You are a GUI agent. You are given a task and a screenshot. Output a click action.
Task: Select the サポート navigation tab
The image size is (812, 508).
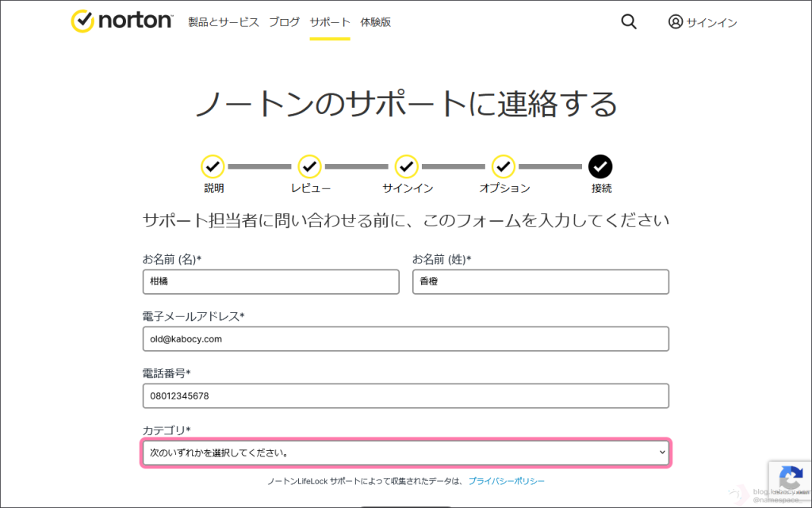tap(330, 22)
